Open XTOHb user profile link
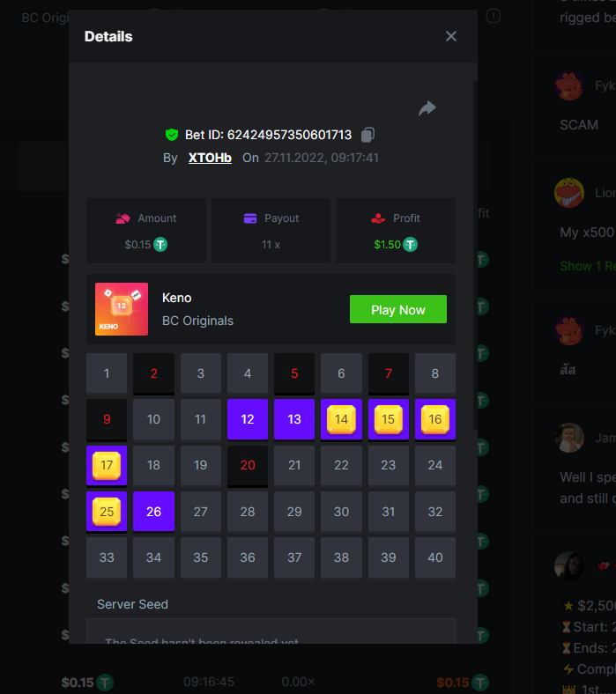Viewport: 616px width, 694px height. [x=210, y=158]
